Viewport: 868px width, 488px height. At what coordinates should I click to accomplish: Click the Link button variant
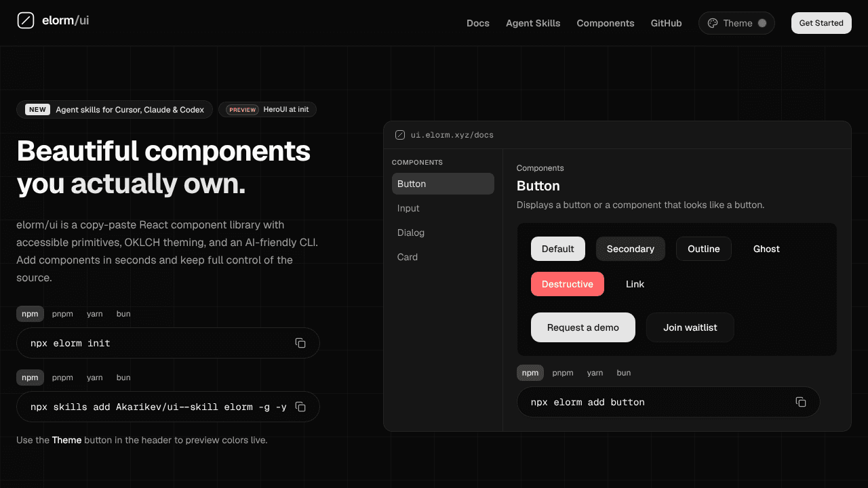tap(635, 284)
